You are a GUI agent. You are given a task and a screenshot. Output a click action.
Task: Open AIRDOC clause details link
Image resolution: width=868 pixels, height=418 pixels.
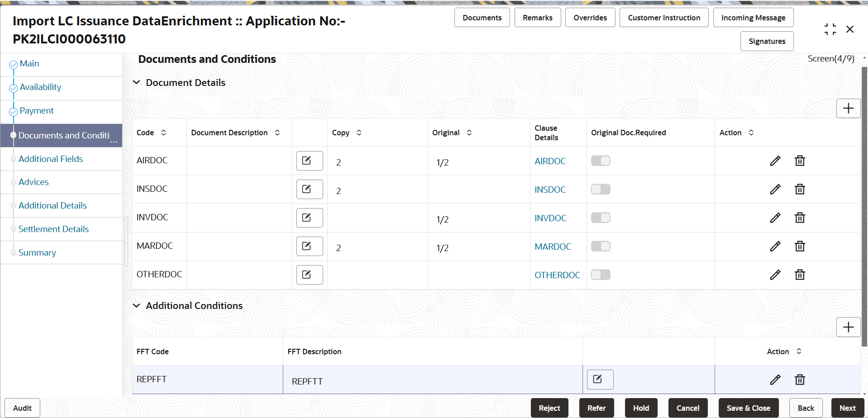point(550,161)
